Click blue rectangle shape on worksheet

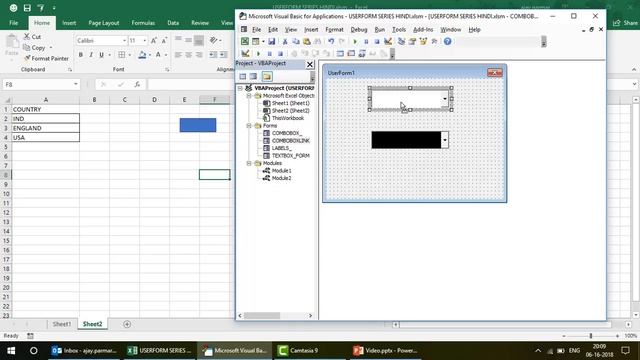click(x=198, y=125)
